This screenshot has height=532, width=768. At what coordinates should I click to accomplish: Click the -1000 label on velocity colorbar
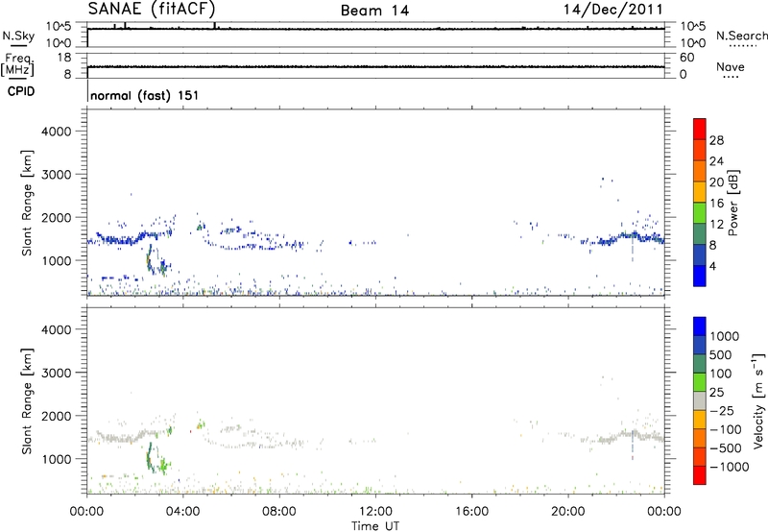tap(730, 467)
